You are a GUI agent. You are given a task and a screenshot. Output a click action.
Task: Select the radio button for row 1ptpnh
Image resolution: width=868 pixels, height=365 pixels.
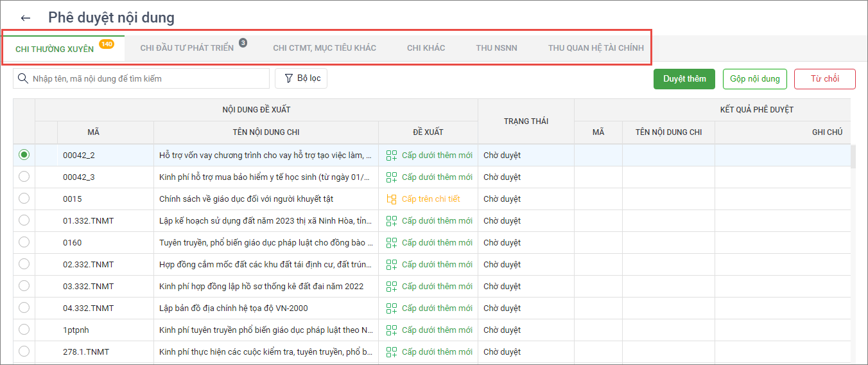coord(24,330)
